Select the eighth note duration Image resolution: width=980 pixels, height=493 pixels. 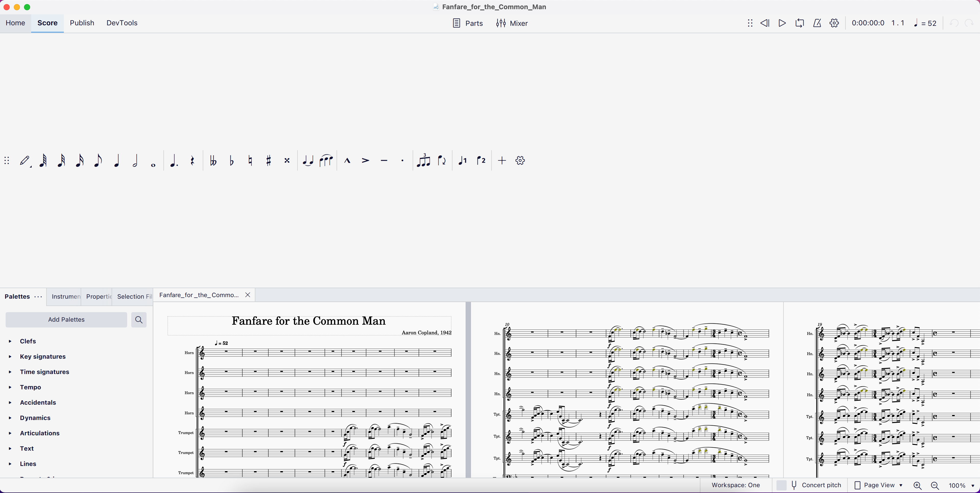point(98,160)
